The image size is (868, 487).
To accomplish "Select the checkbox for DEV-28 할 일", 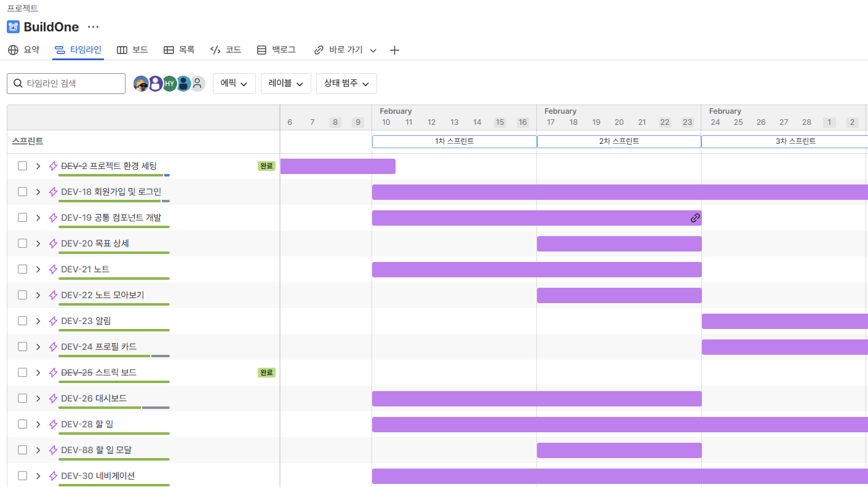I will [x=23, y=424].
